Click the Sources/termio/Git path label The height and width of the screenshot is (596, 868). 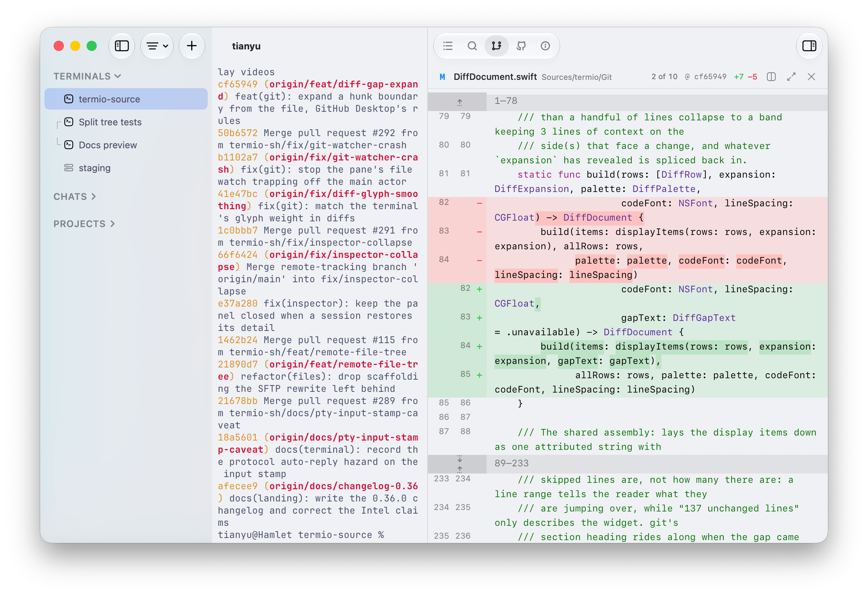[576, 77]
